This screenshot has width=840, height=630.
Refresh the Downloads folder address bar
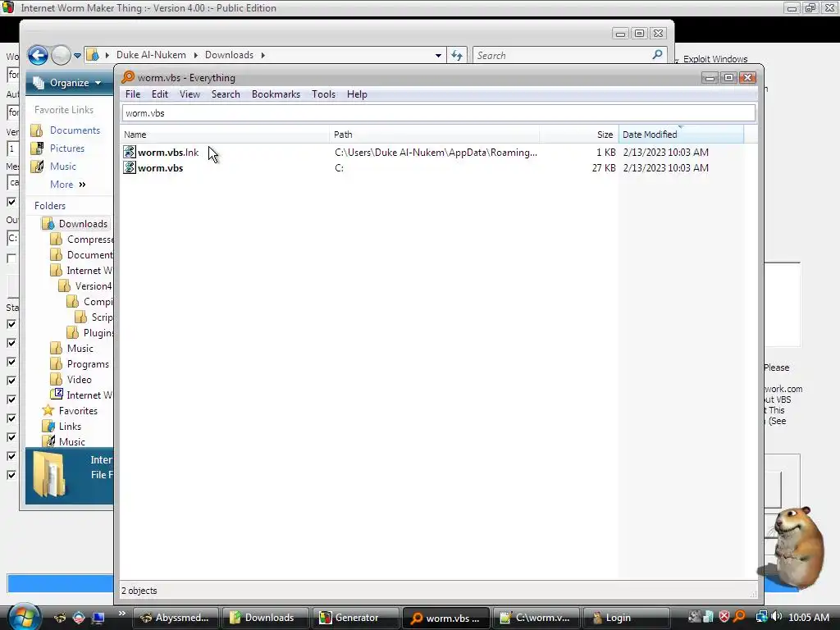pos(456,55)
